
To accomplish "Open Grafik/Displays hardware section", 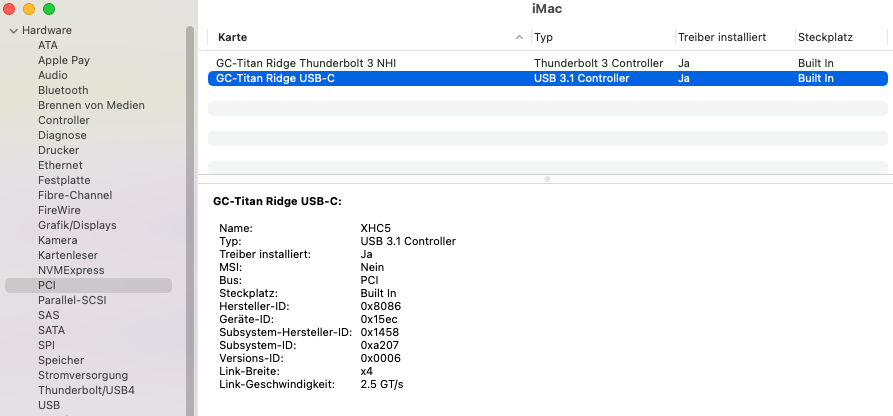I will 77,225.
